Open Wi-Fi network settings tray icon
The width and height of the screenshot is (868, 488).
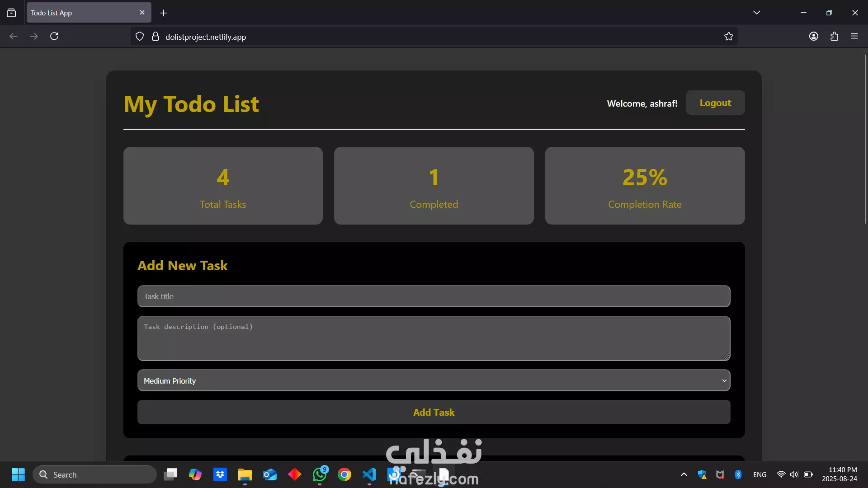(781, 474)
